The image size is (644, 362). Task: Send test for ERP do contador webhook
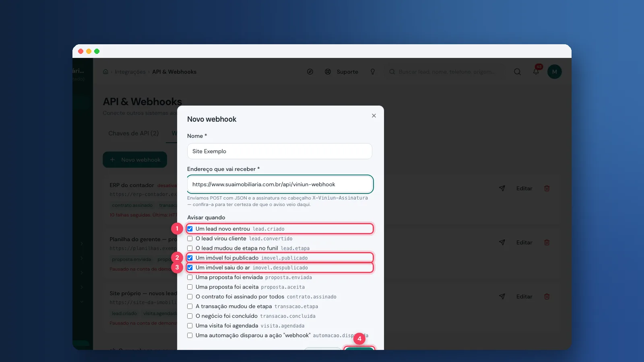pyautogui.click(x=502, y=188)
